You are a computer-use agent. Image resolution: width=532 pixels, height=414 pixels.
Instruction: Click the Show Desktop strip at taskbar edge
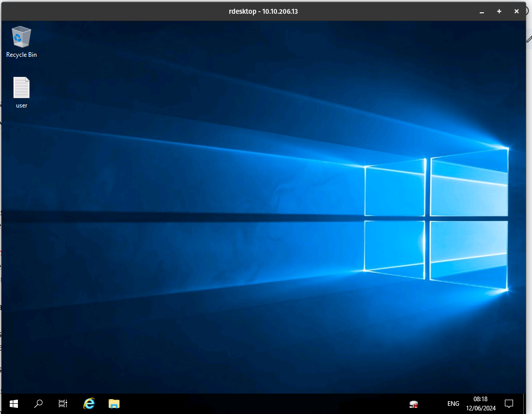524,403
